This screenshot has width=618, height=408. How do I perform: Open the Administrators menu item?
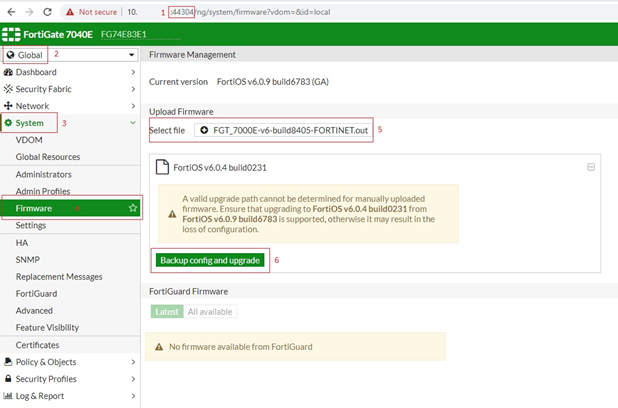pyautogui.click(x=43, y=174)
